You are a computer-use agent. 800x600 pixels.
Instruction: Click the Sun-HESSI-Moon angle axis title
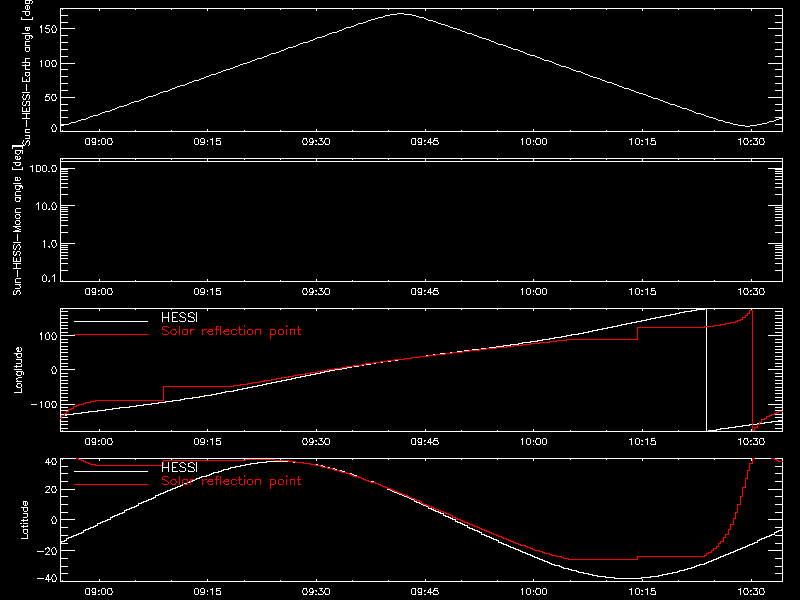tap(17, 219)
